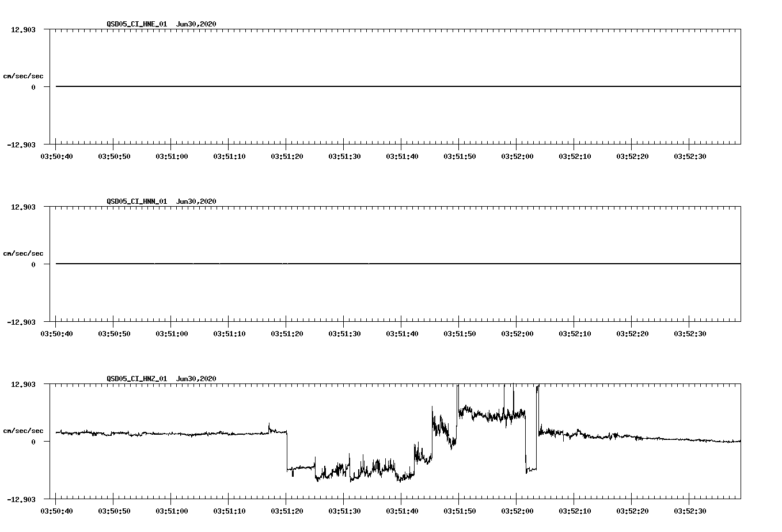Click the 03:52:00 time label under HNE plot
This screenshot has height=532, width=782.
tap(517, 157)
